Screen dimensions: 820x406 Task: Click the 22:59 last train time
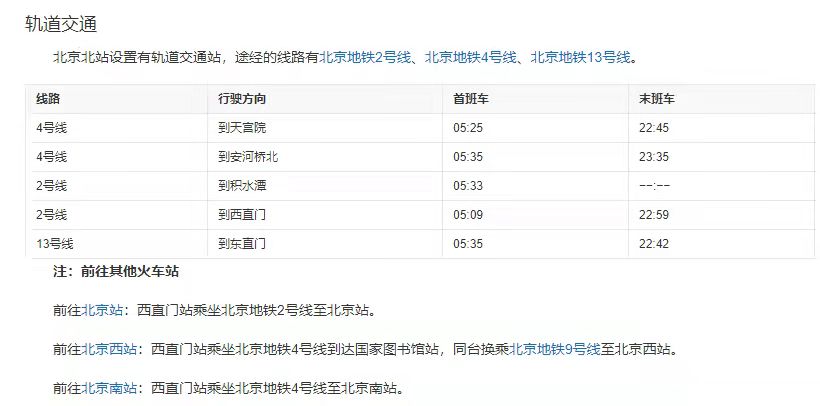654,215
